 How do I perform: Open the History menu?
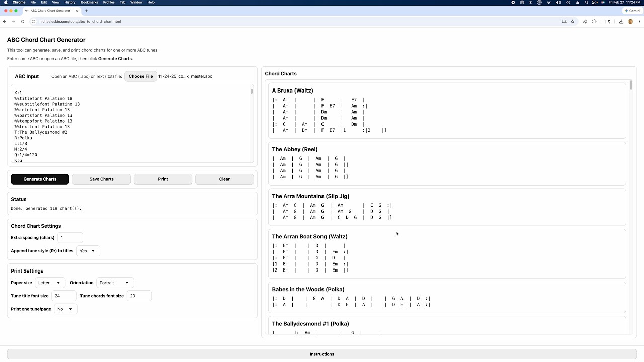point(70,2)
